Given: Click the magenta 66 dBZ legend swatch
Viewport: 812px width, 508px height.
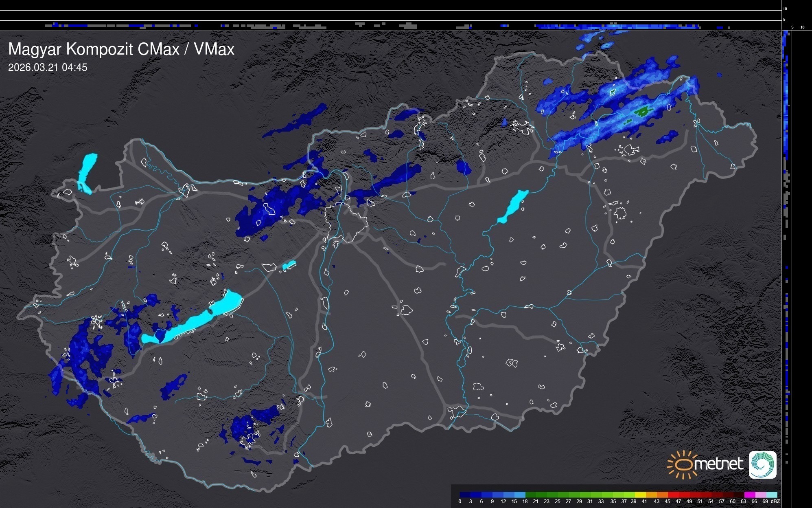Looking at the screenshot, I should click(x=750, y=495).
